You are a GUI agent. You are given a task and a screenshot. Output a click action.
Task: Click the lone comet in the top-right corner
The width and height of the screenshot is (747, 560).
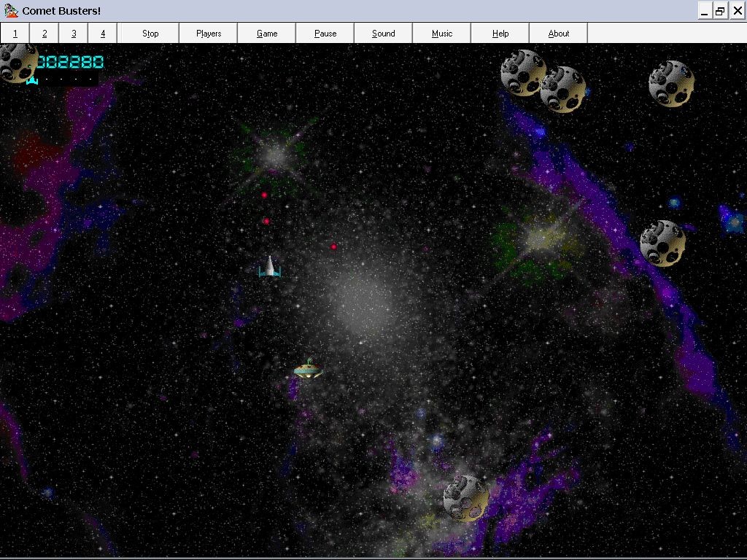point(671,84)
